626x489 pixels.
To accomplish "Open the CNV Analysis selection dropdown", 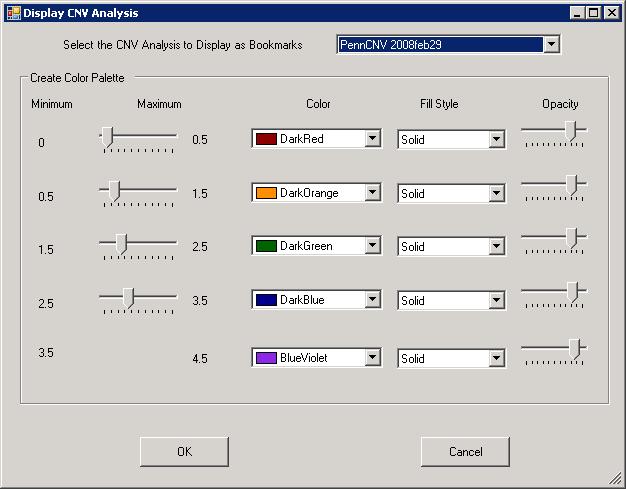I will click(x=551, y=44).
